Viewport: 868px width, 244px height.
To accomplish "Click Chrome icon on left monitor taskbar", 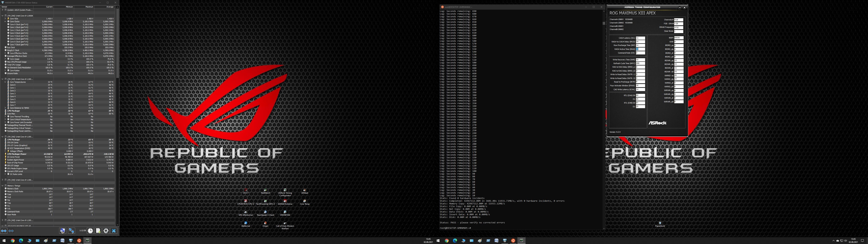I will tap(13, 241).
